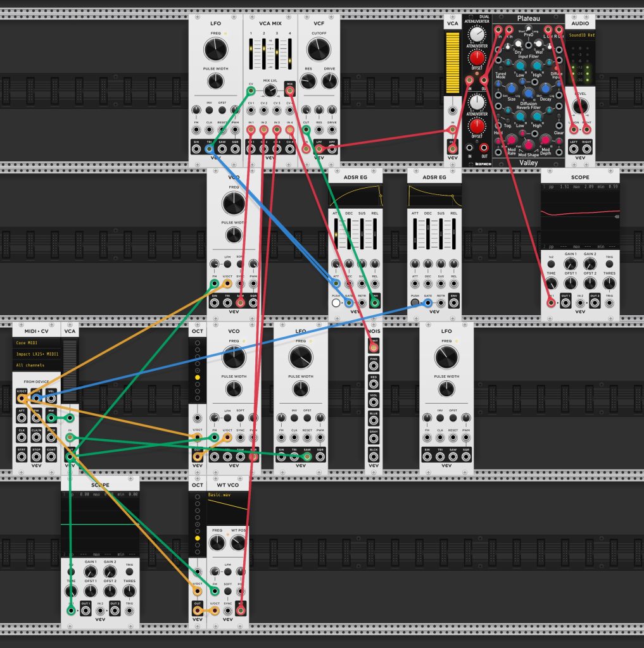Toggle INV on the LFO next to VCA MIX
The height and width of the screenshot is (648, 644).
pyautogui.click(x=209, y=110)
